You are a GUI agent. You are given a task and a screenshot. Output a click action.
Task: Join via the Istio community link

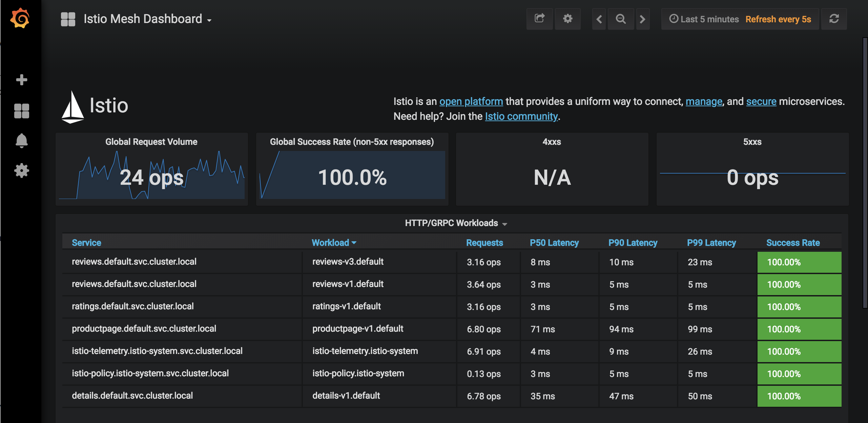pos(521,116)
